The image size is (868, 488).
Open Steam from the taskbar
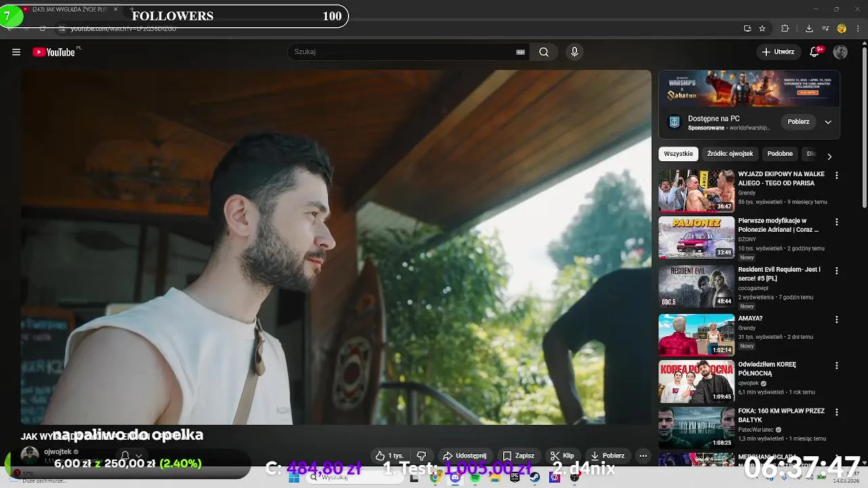[535, 477]
